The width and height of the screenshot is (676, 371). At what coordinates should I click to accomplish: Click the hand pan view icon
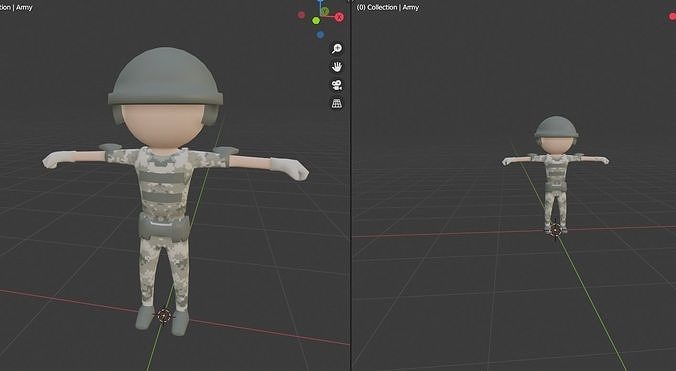tap(337, 67)
